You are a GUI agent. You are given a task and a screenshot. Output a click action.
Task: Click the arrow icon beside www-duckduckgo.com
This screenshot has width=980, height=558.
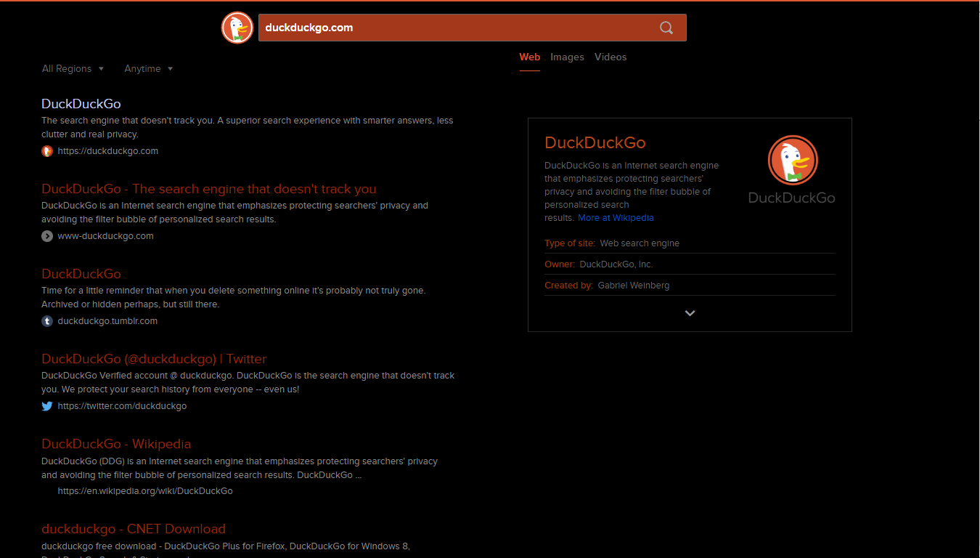tap(47, 236)
